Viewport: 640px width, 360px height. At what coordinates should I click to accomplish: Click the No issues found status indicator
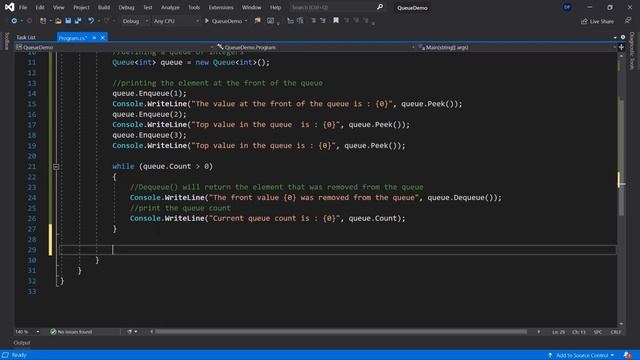click(71, 332)
